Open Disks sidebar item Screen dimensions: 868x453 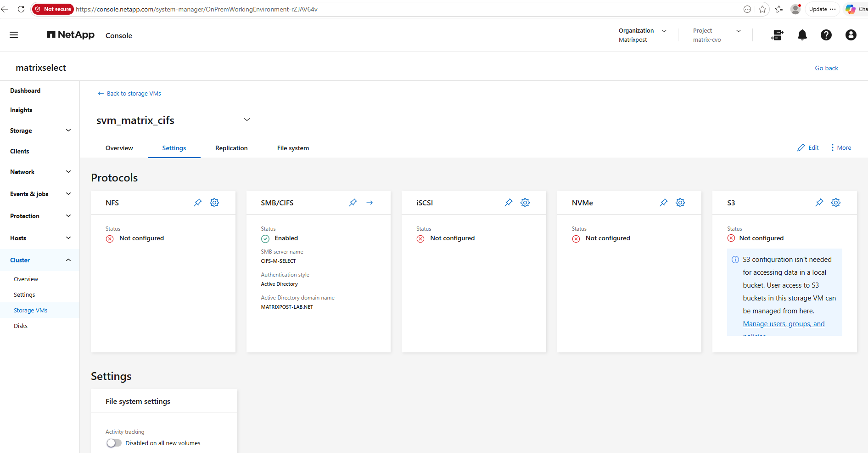(x=21, y=326)
